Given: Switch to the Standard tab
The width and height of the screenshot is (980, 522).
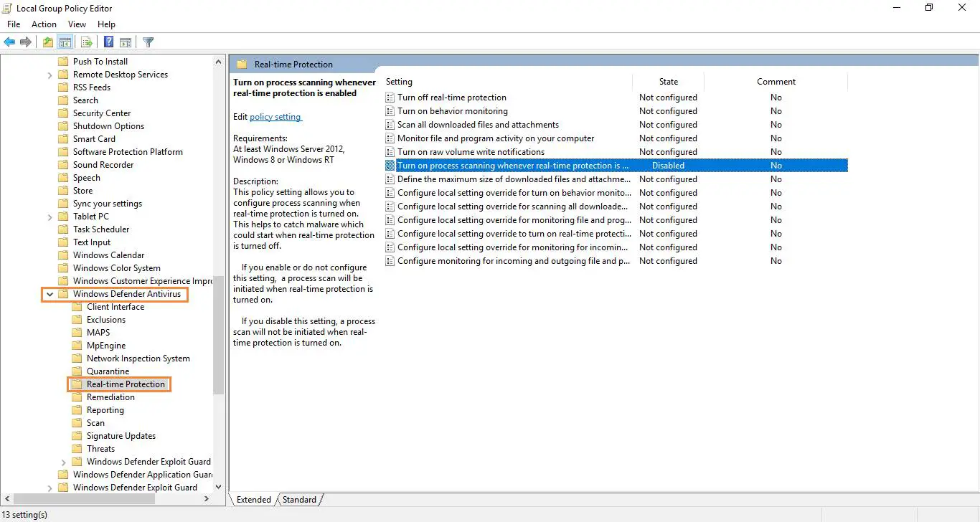Looking at the screenshot, I should pos(299,500).
